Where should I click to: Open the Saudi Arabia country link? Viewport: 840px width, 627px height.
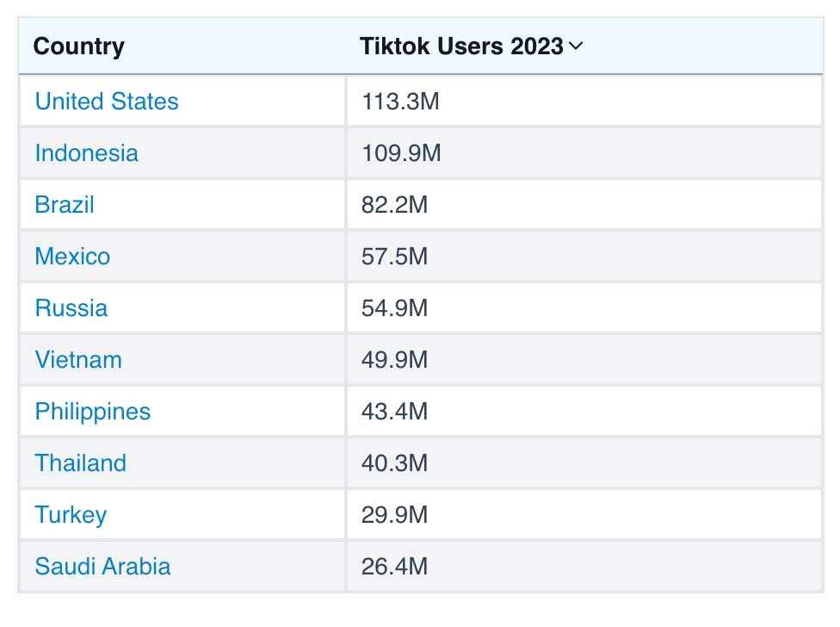coord(102,567)
